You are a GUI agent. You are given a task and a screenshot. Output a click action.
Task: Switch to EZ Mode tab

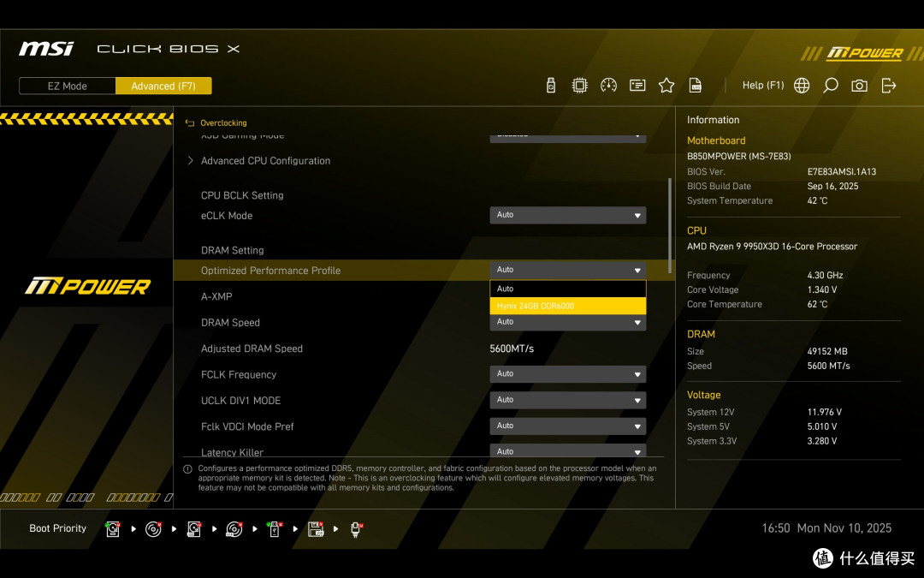(x=68, y=86)
